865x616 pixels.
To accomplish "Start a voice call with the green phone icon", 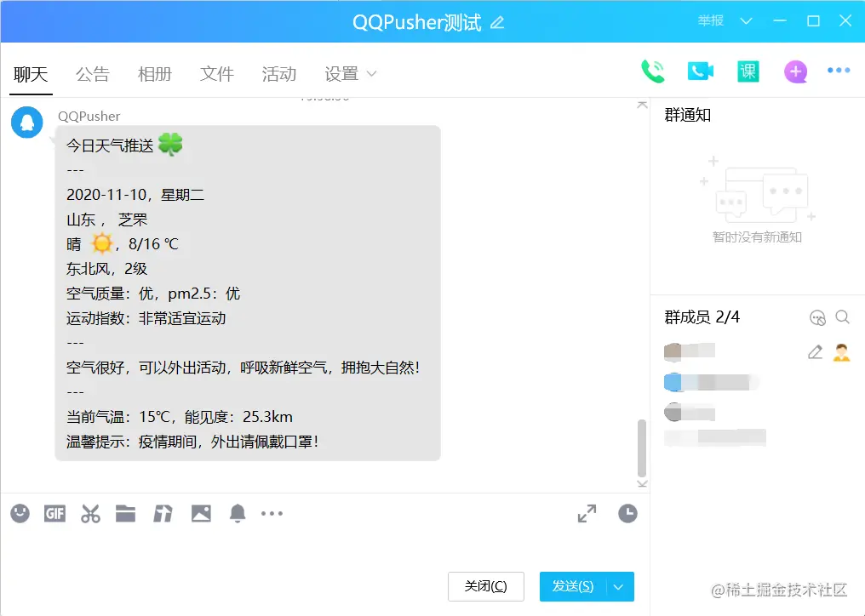I will (x=653, y=71).
